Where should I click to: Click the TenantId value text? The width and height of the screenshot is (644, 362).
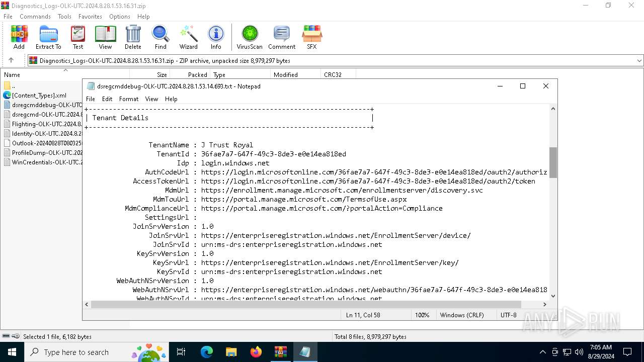coord(274,154)
